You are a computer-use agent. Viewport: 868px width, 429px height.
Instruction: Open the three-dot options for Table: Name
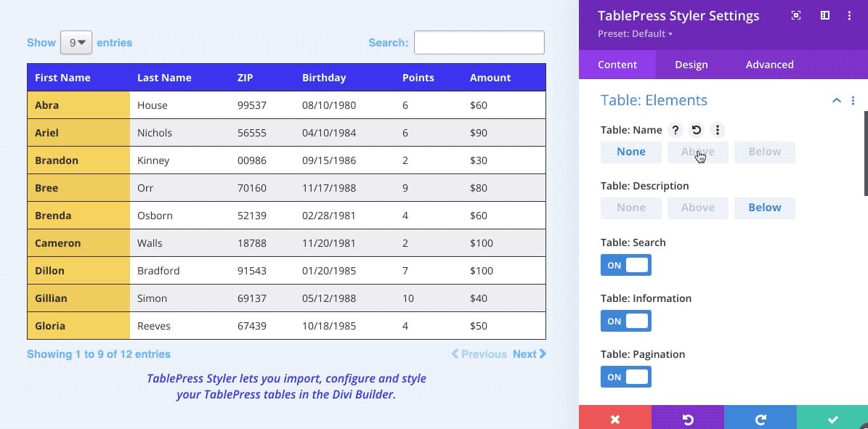pos(717,130)
